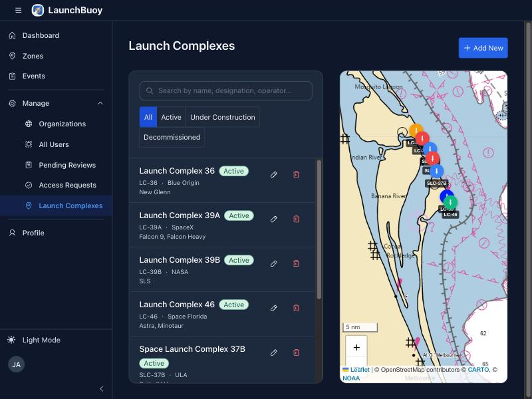532x399 pixels.
Task: Open Organizations under Manage
Action: coord(62,124)
